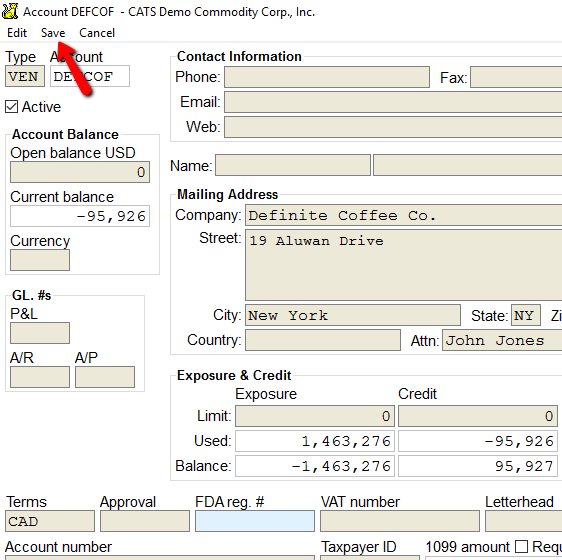Viewport: 562px width, 560px height.
Task: Click the VAT number field
Action: [x=400, y=521]
